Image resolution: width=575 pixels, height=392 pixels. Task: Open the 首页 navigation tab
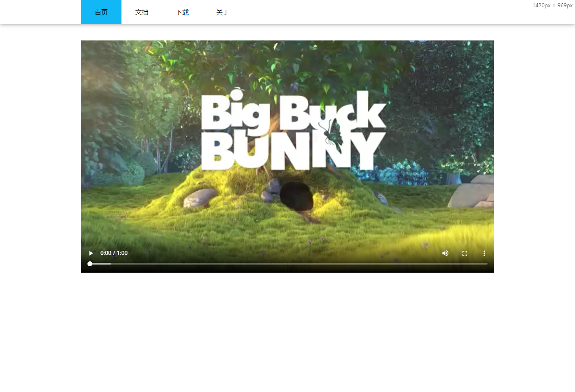point(101,12)
